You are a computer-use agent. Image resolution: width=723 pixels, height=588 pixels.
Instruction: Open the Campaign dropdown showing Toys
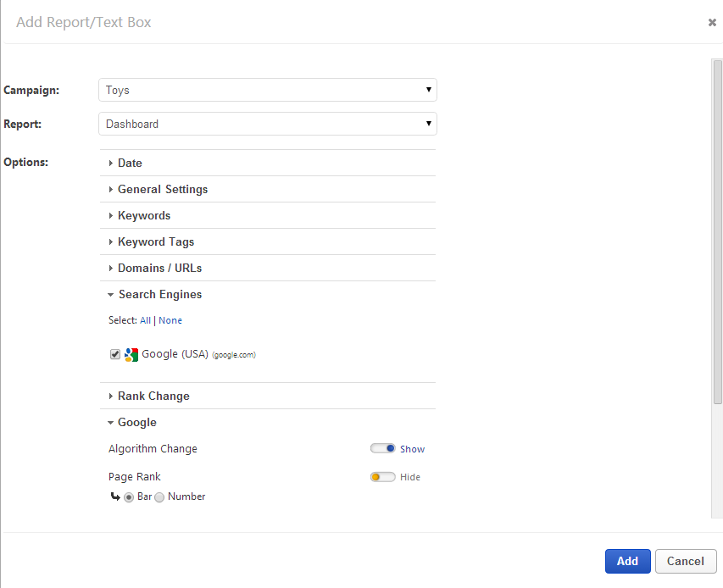tap(267, 90)
